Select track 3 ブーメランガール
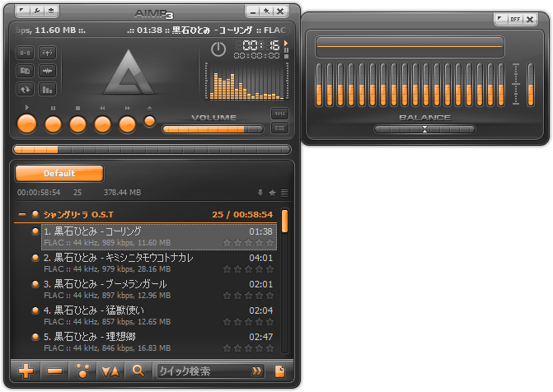Viewport: 553px width, 392px height. (159, 289)
